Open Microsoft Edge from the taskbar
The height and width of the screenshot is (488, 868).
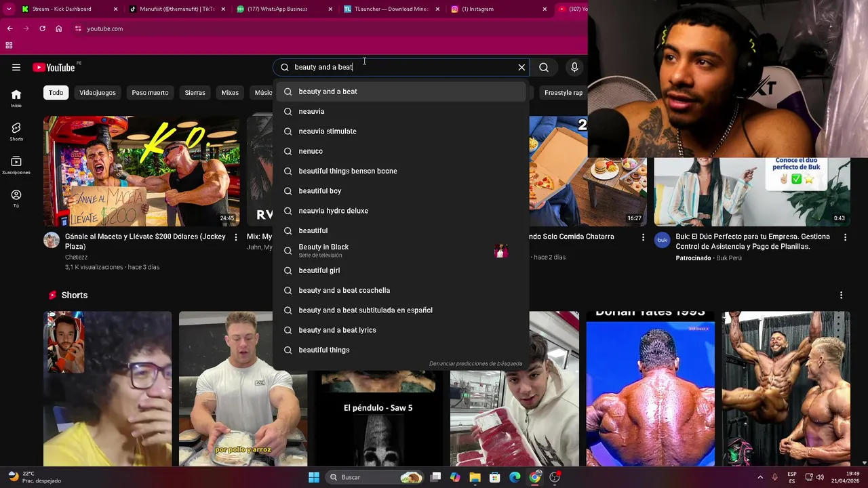[515, 477]
